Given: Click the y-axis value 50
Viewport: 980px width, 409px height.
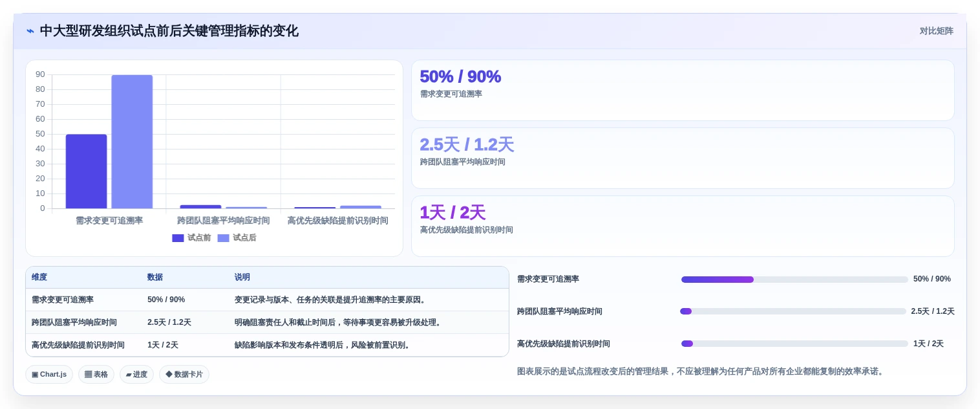Looking at the screenshot, I should click(x=40, y=134).
